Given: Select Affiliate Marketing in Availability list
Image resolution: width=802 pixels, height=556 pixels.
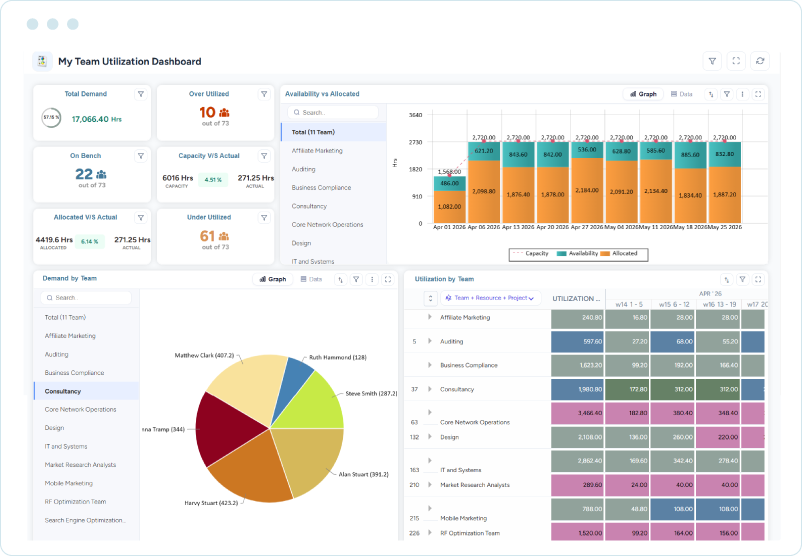Looking at the screenshot, I should (x=333, y=150).
